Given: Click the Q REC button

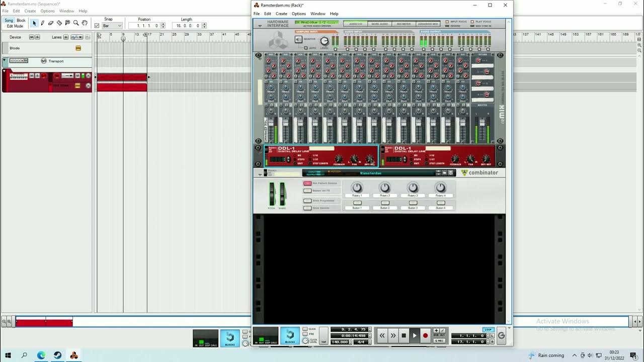Looking at the screenshot, I should [439, 340].
